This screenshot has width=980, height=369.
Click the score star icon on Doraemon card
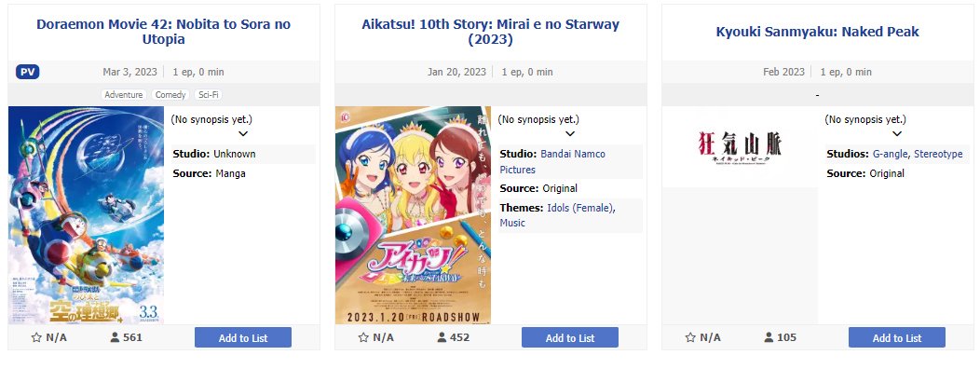coord(36,337)
